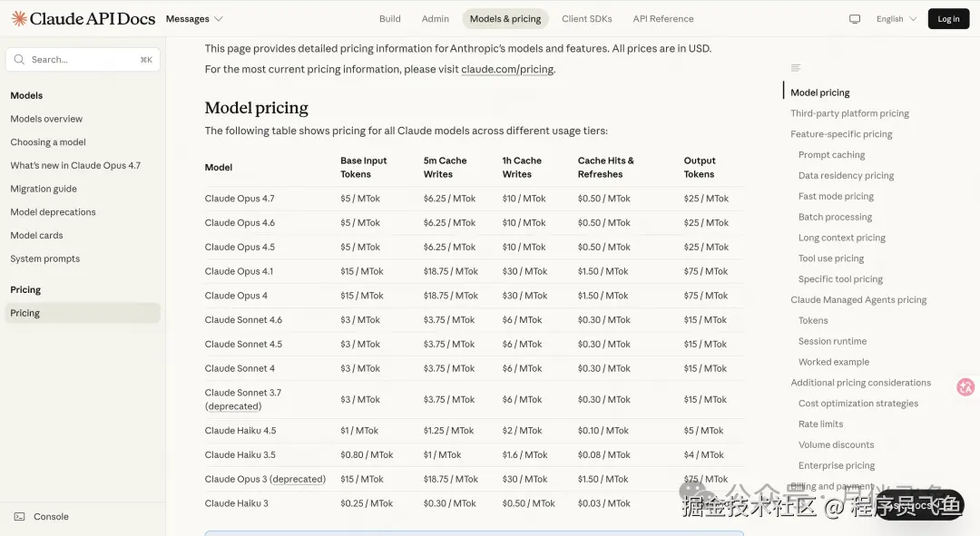The height and width of the screenshot is (536, 980).
Task: Click the Claude Opus 4.7 row name
Action: [x=240, y=199]
